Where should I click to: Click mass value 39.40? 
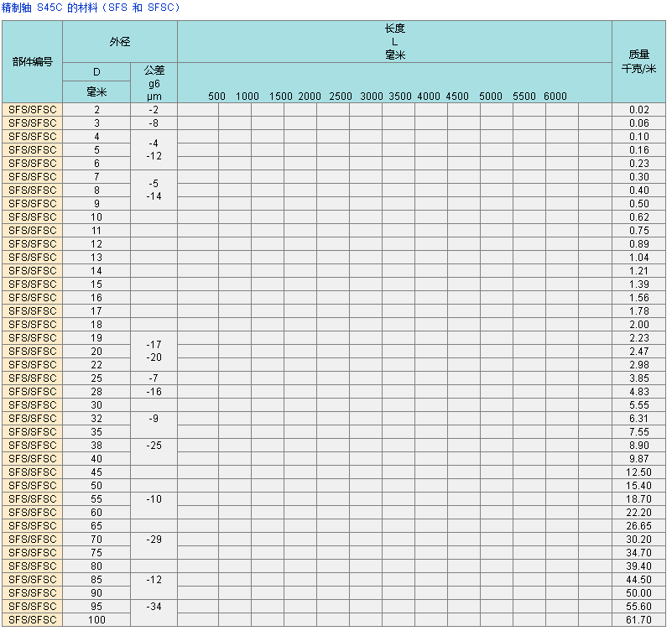click(x=638, y=566)
